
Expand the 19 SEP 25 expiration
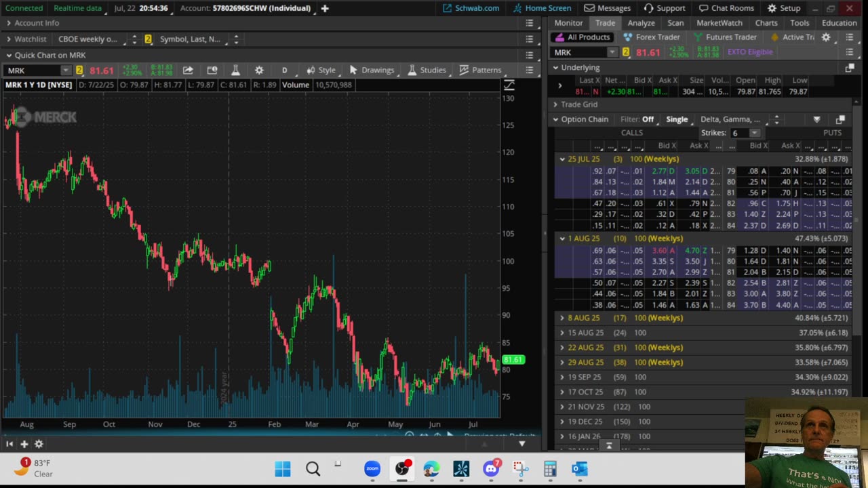click(x=562, y=377)
